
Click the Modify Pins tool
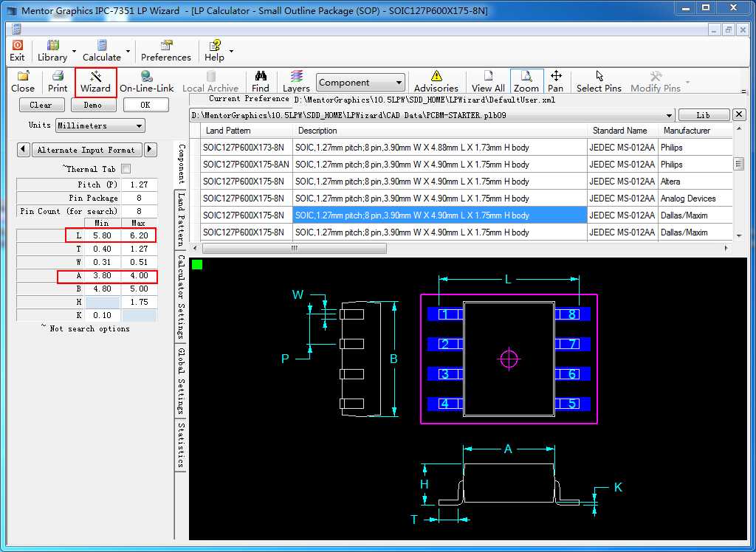pos(656,82)
